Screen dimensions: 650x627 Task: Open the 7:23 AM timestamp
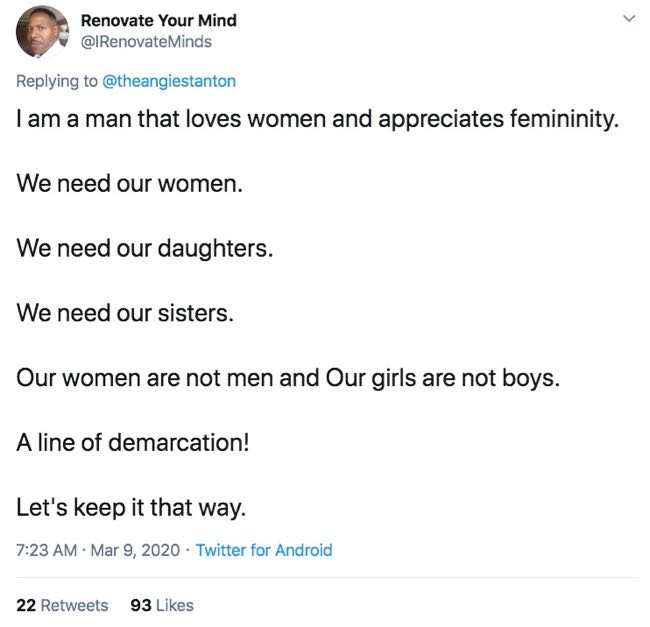click(x=46, y=550)
